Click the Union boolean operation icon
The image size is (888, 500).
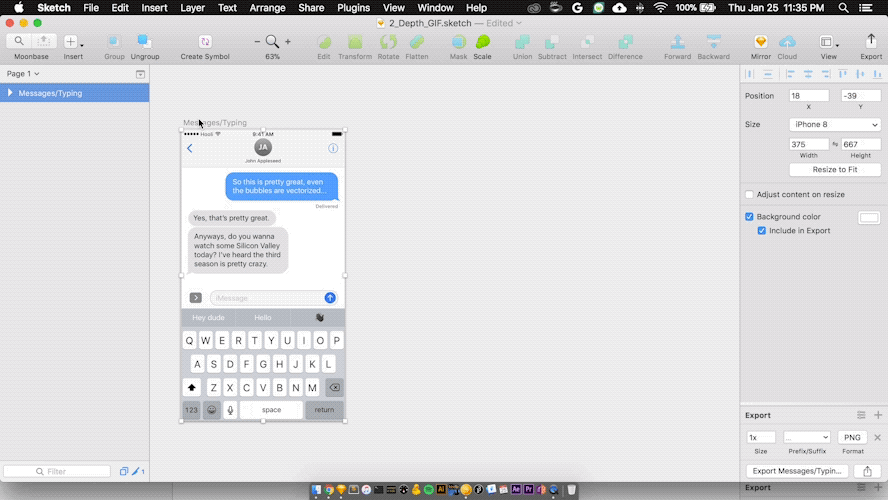click(x=522, y=42)
